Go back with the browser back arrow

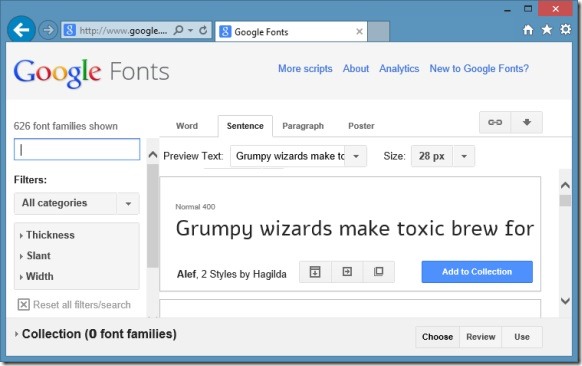click(x=21, y=30)
